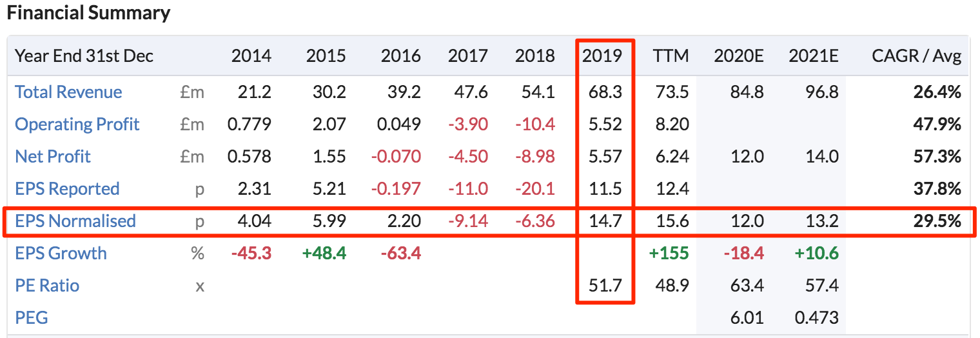Click the Net Profit row label
Viewport: 980px width, 338px height.
point(53,156)
